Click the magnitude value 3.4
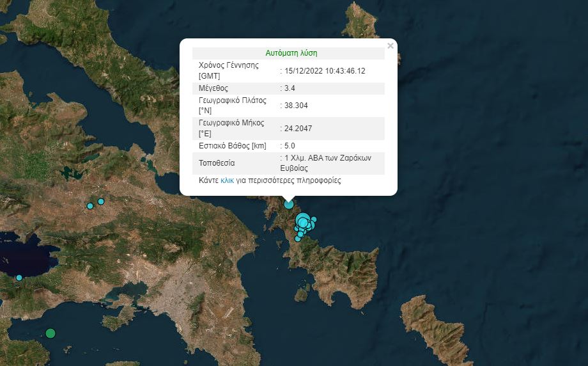This screenshot has height=366, width=588. click(290, 88)
